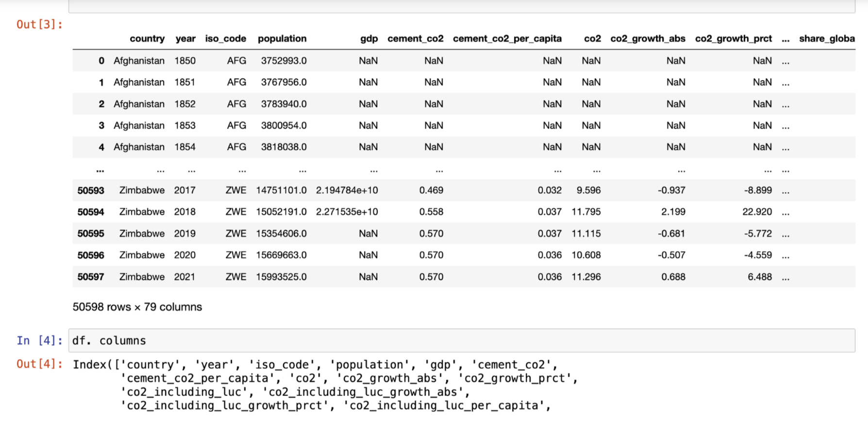
Task: Click the gdp value 2.271535e+10
Action: 347,212
